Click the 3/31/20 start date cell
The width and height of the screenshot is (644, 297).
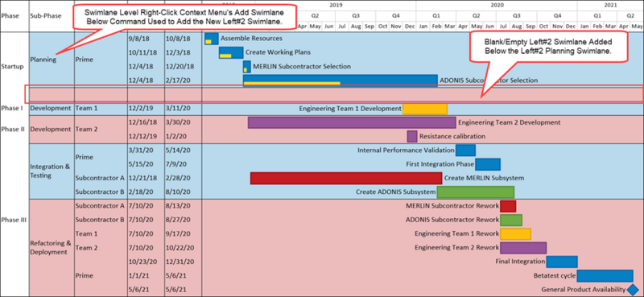(x=141, y=151)
